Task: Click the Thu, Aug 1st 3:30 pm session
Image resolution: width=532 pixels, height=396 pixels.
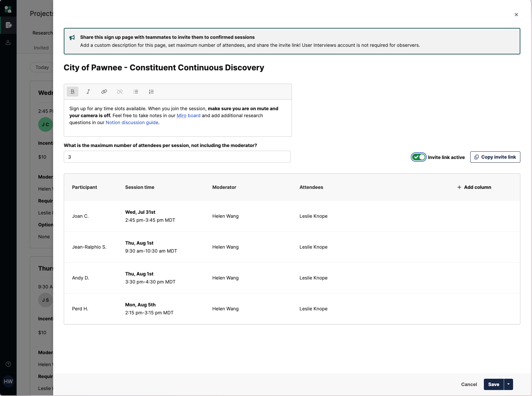Action: pos(150,278)
